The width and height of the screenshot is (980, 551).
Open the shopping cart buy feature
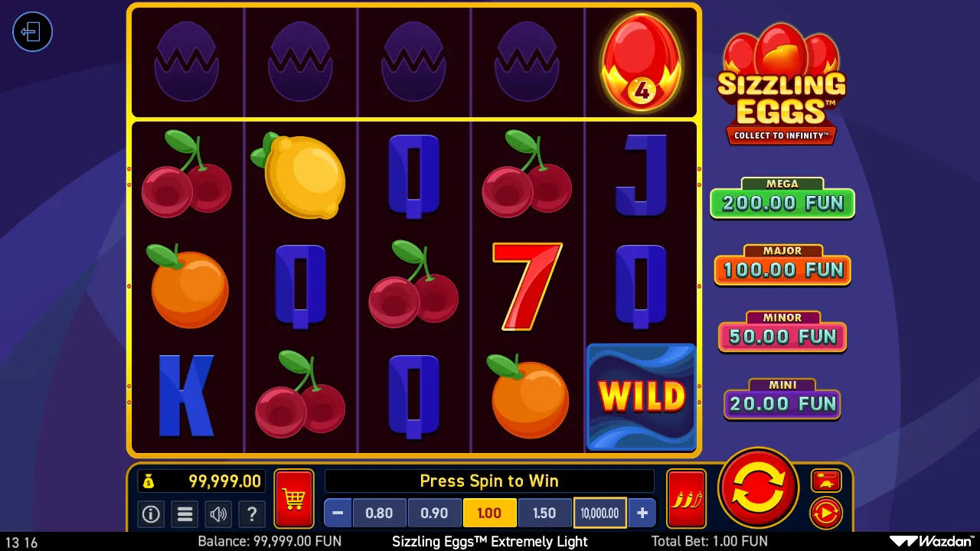pyautogui.click(x=294, y=499)
